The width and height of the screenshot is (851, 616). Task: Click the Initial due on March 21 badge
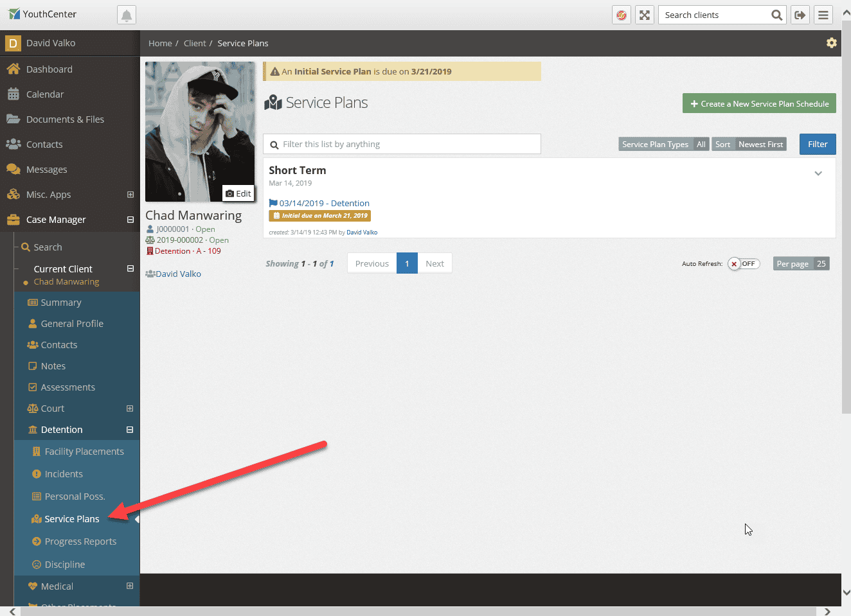[319, 216]
